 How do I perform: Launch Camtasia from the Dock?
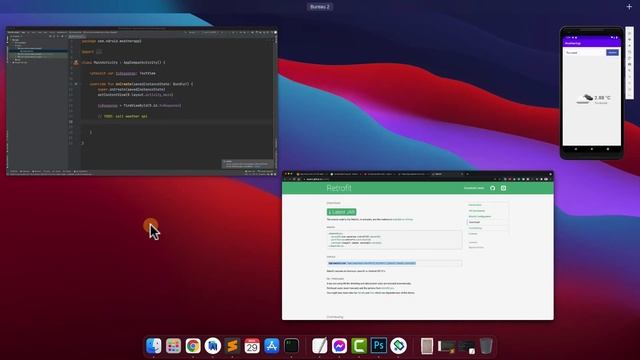[359, 346]
